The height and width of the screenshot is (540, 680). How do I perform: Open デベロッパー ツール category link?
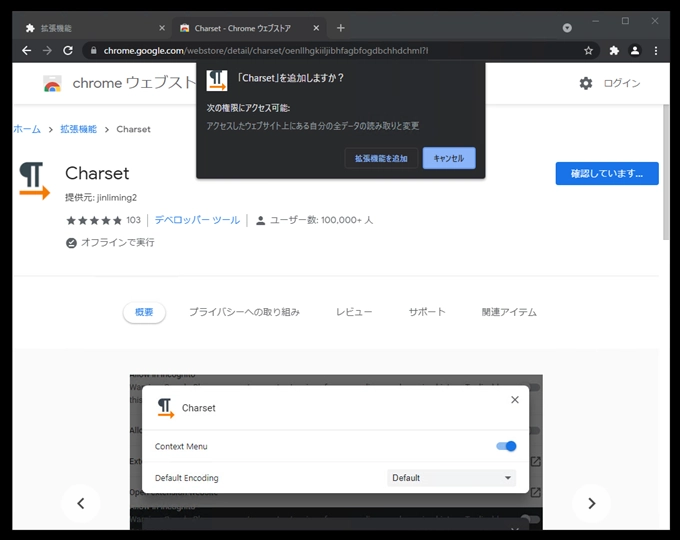(x=197, y=220)
